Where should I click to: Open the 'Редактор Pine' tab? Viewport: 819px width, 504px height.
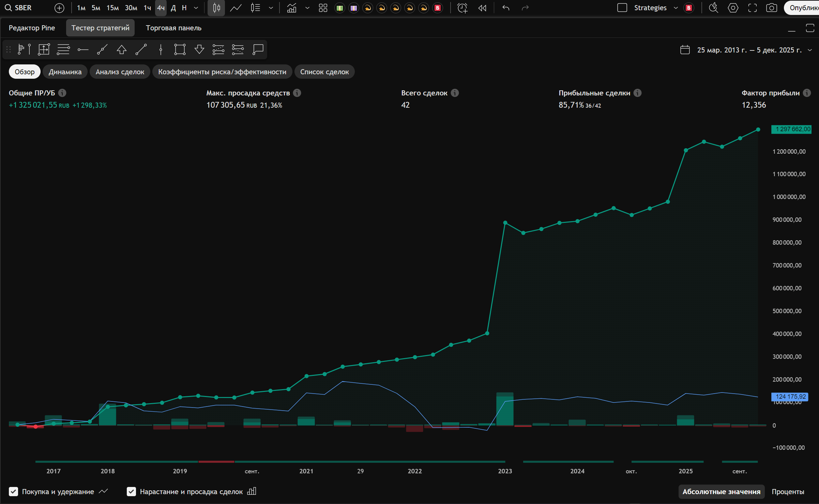coord(32,28)
